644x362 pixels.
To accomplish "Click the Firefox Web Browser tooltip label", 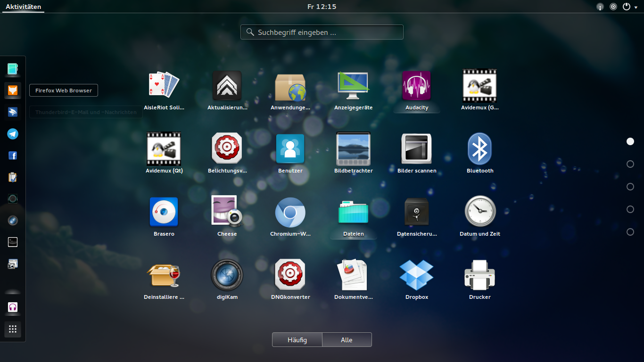I will point(64,90).
